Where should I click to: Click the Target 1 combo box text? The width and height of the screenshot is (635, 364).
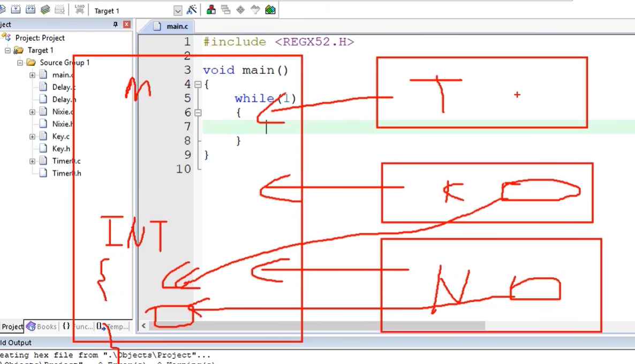pos(107,11)
